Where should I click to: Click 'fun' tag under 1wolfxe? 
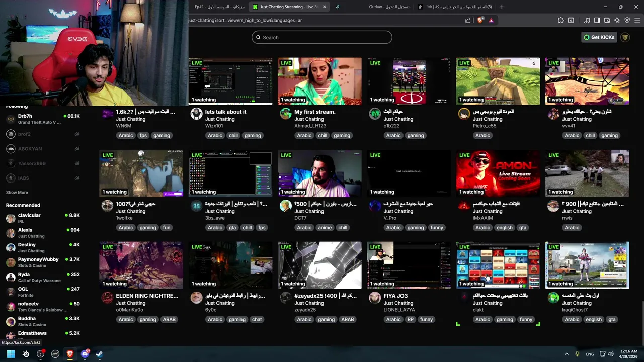point(167,227)
